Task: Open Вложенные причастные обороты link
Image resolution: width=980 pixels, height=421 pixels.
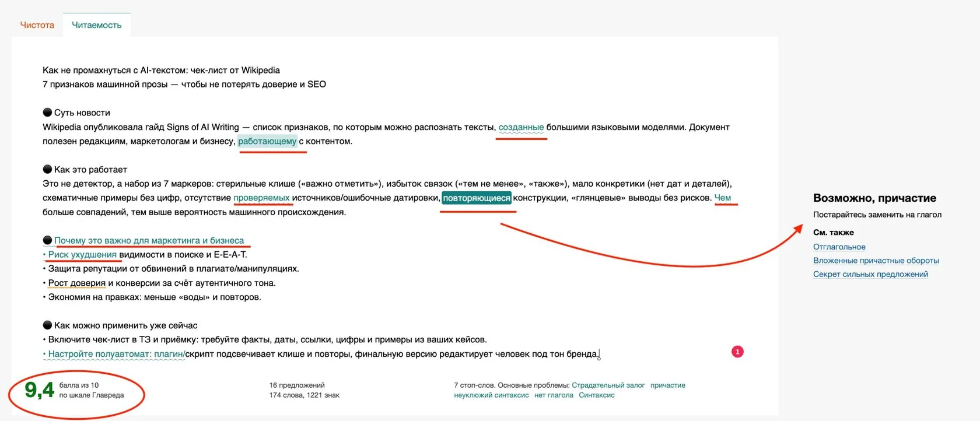Action: tap(876, 261)
